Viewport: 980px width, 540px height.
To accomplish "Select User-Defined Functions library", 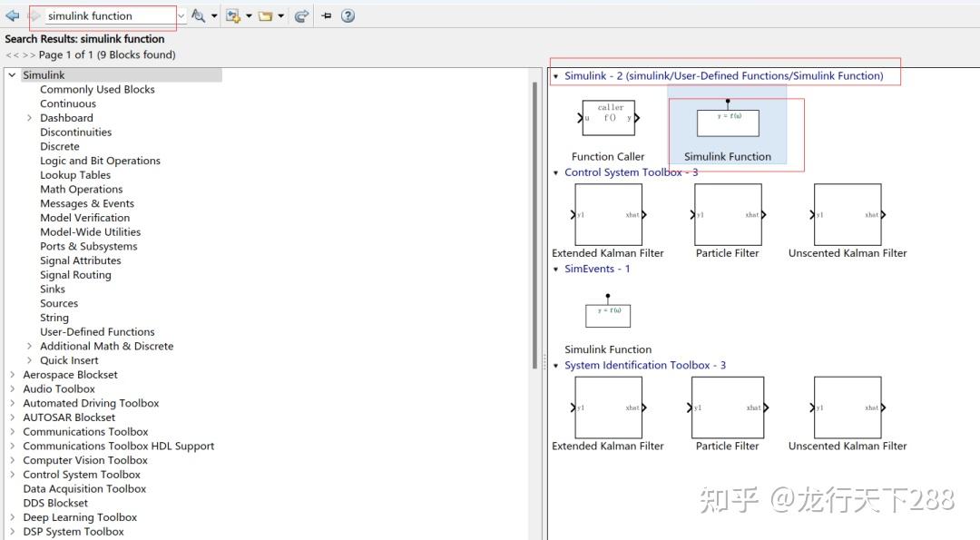I will 97,332.
